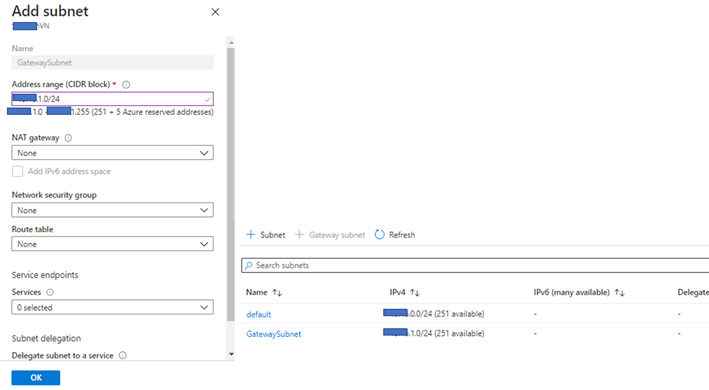Click the Search subnets field
The image size is (709, 390).
(475, 265)
